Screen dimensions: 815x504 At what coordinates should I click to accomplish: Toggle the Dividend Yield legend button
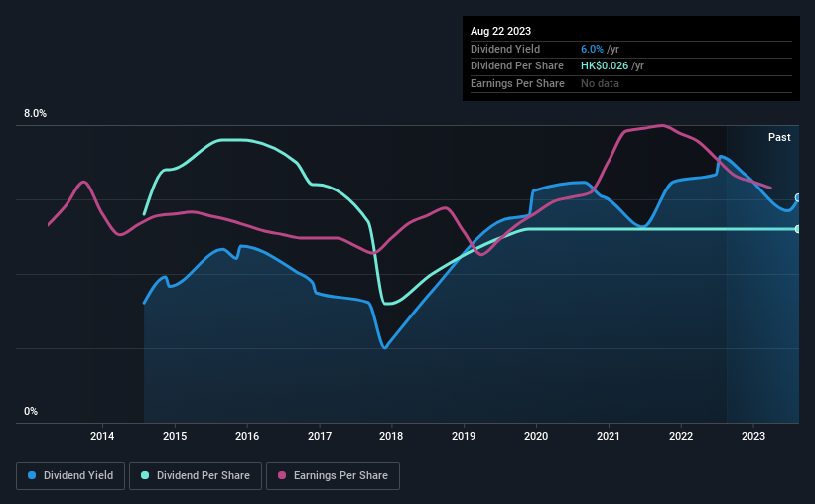[70, 476]
